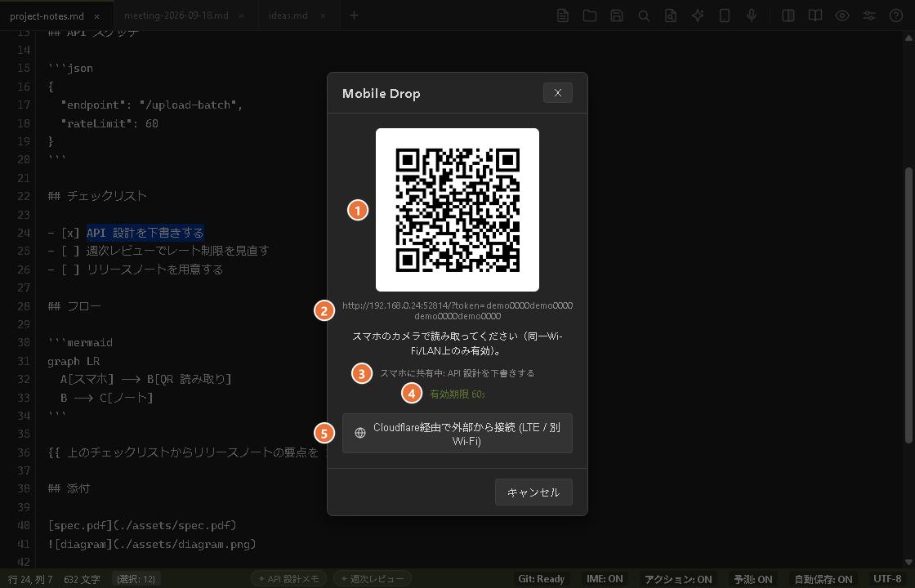
Task: Click the scrollbar up arrow
Action: point(908,38)
